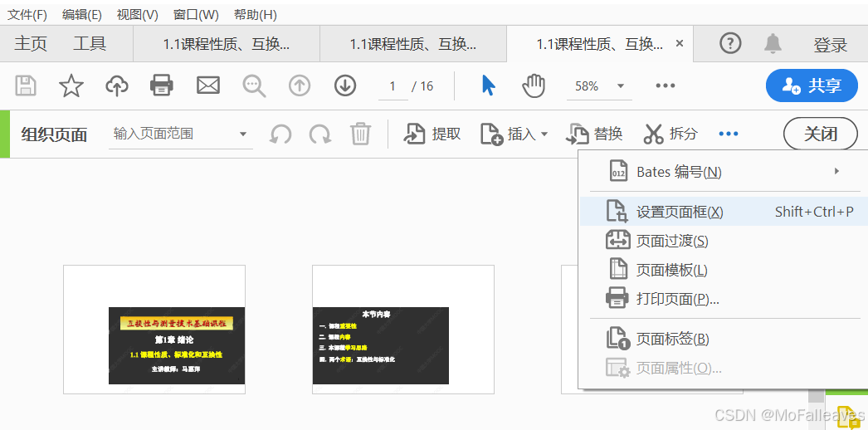Open the 文件(F) menu

pyautogui.click(x=27, y=15)
